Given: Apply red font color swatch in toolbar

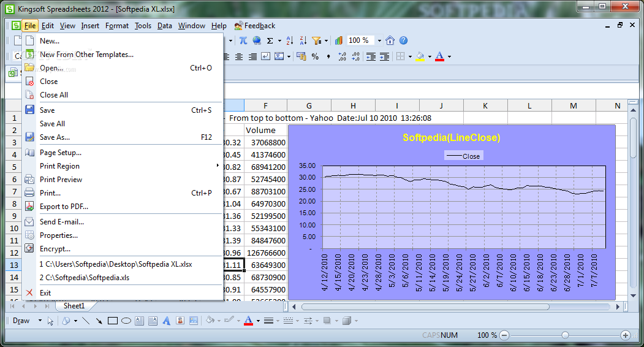Looking at the screenshot, I should coord(439,59).
